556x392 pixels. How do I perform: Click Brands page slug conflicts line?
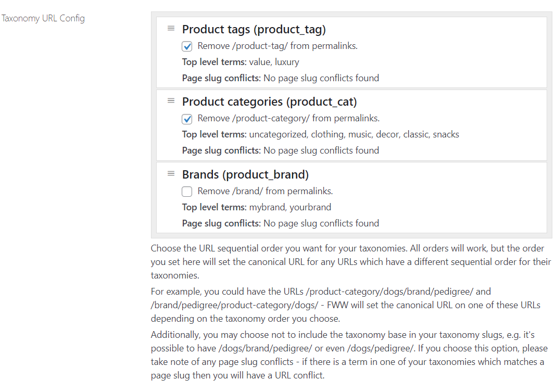(281, 223)
